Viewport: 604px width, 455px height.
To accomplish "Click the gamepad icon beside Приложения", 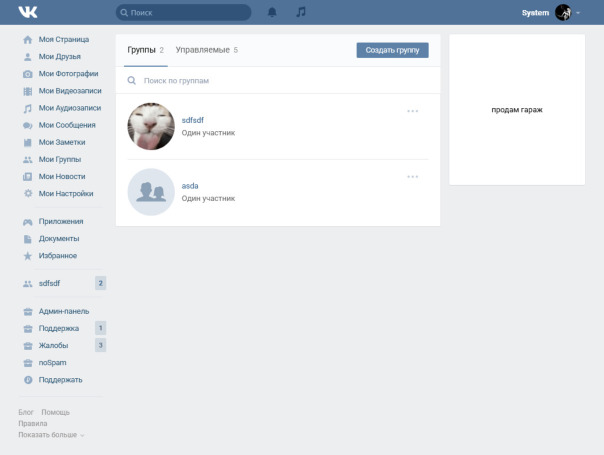I will [x=27, y=222].
